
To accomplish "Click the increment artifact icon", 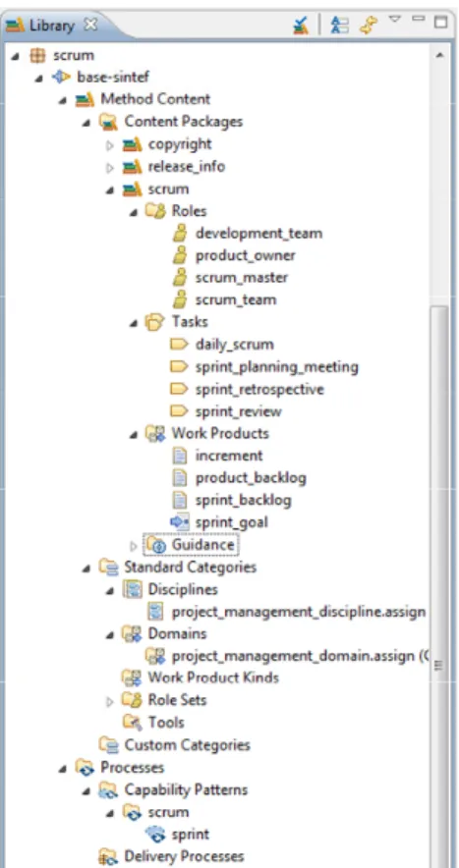I will [180, 456].
